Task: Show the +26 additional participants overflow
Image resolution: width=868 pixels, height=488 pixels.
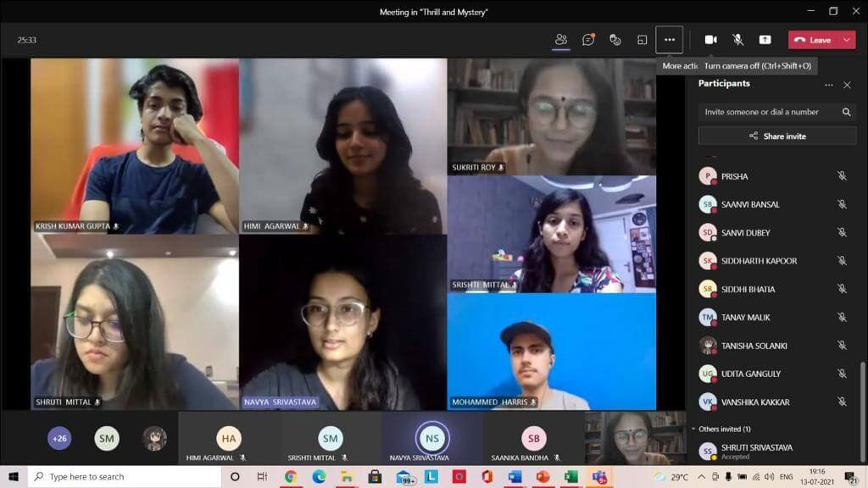Action: point(59,438)
